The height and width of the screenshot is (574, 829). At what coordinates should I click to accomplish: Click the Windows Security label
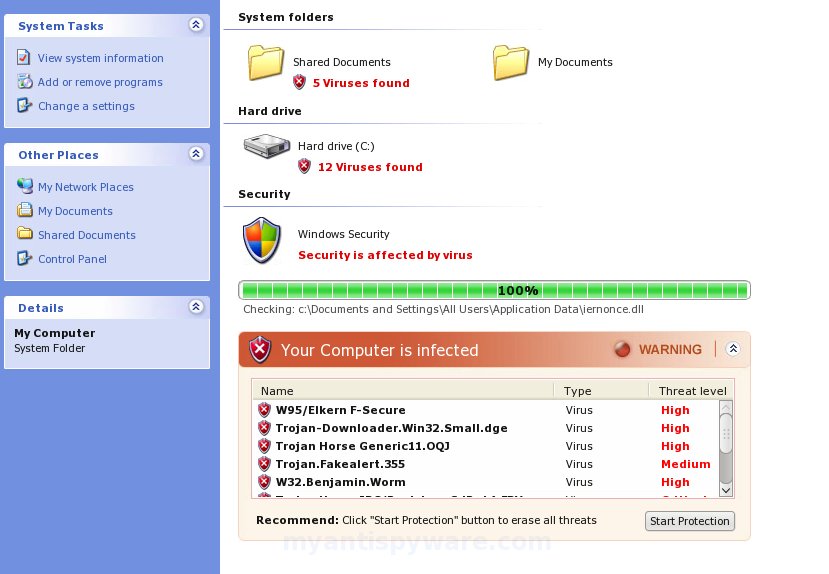(344, 234)
